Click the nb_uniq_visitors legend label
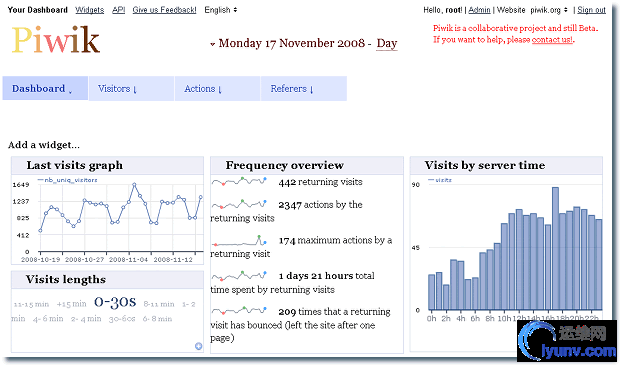Image resolution: width=622 pixels, height=367 pixels. click(x=71, y=180)
